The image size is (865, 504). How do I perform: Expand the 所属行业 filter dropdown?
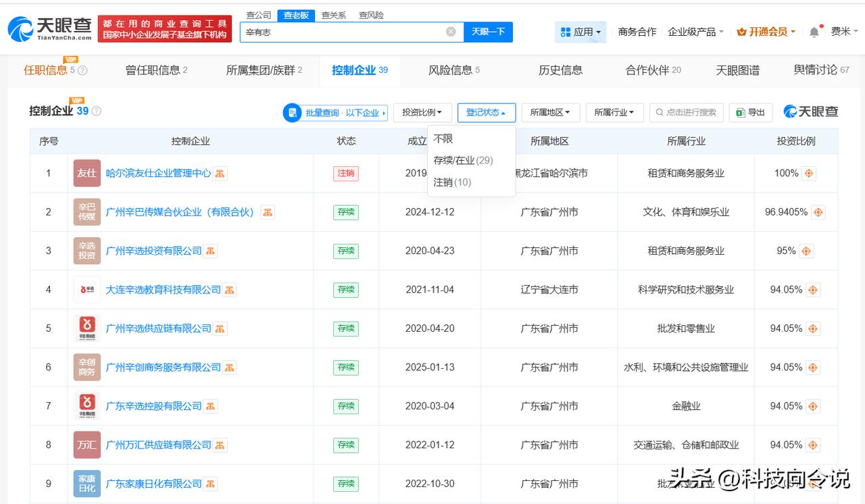point(614,113)
